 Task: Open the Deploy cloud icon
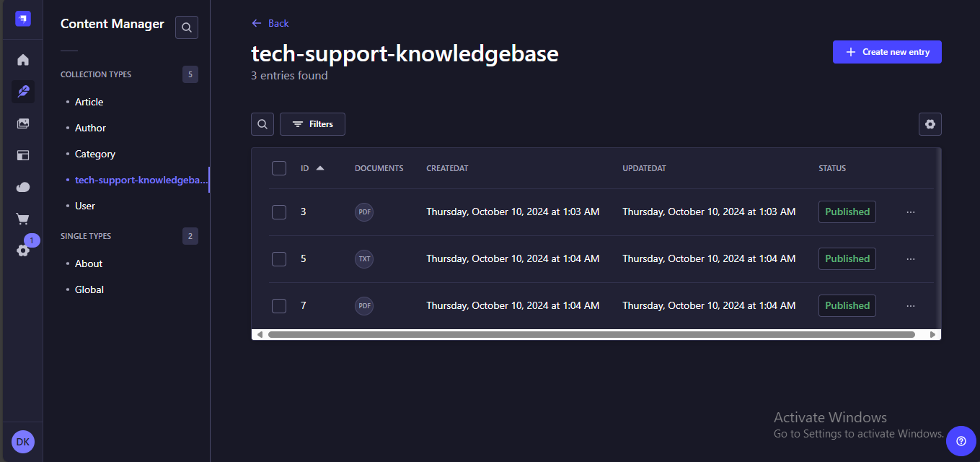tap(23, 187)
